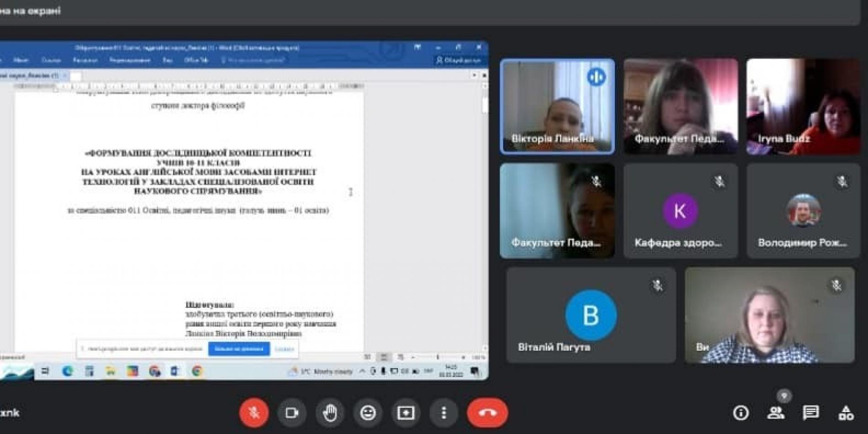The width and height of the screenshot is (868, 434).
Task: Open Word from the taskbar
Action: [x=175, y=371]
